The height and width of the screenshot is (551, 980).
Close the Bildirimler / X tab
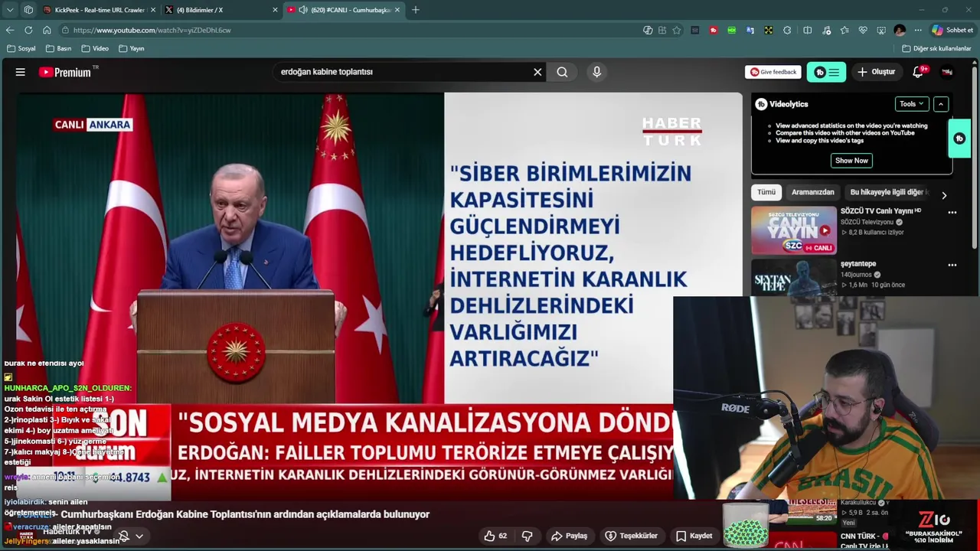[x=275, y=10]
